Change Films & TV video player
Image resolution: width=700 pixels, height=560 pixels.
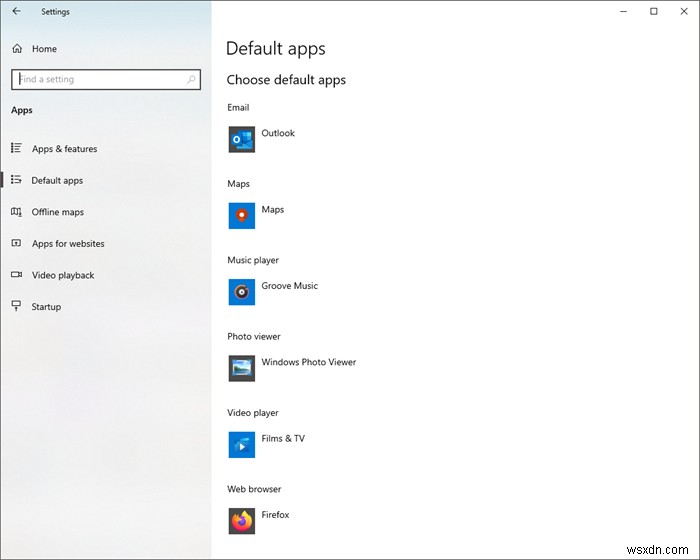(283, 439)
